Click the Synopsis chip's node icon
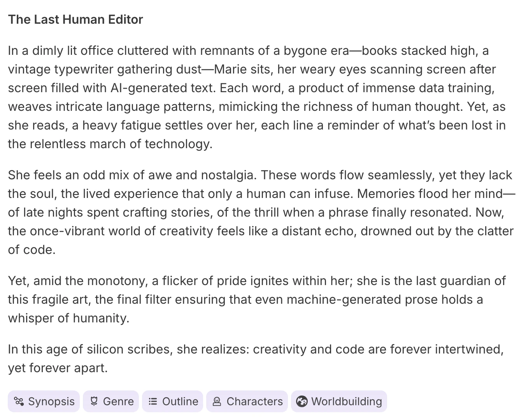 (19, 401)
